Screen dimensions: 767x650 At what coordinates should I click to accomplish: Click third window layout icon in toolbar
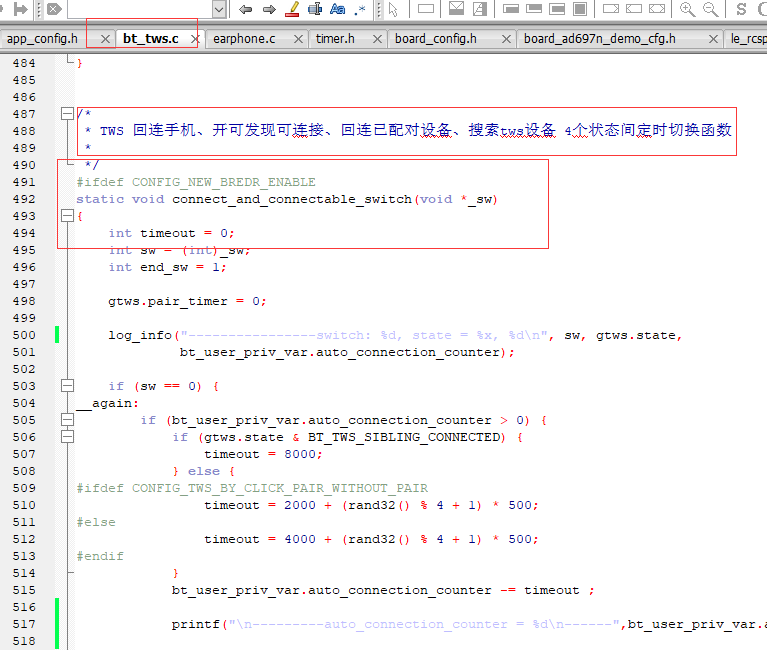click(557, 9)
